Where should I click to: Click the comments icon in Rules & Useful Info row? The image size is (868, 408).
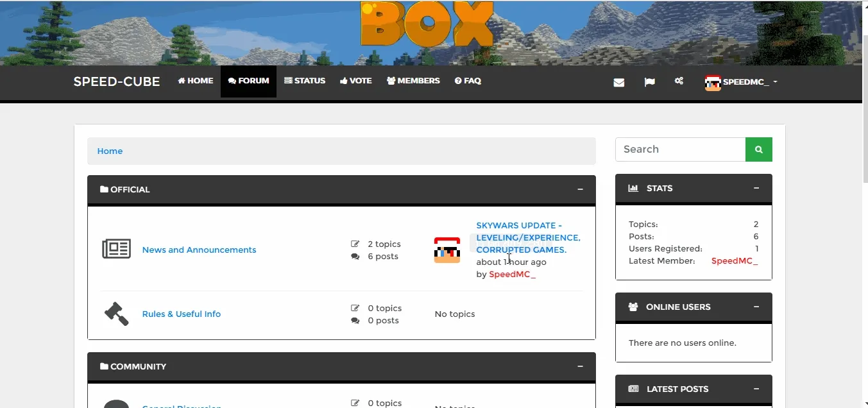355,320
